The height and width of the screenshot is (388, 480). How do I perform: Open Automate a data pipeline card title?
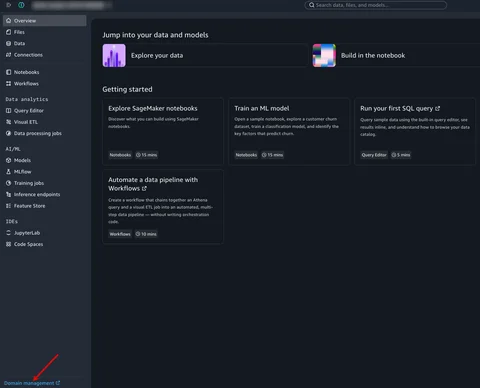[153, 184]
